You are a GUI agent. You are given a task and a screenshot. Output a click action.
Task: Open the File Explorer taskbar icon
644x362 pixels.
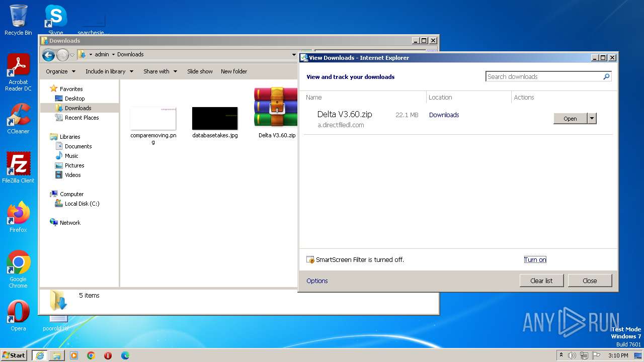(57, 355)
